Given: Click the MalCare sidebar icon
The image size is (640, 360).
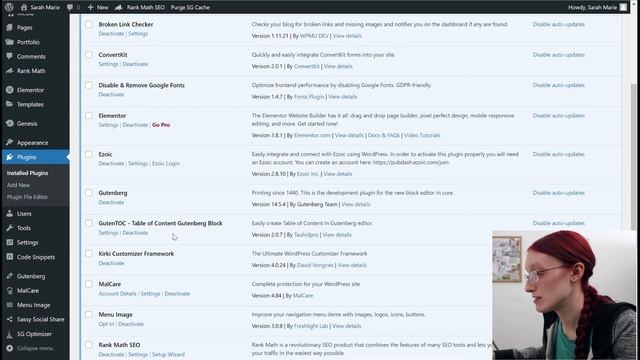Looking at the screenshot, I should (x=9, y=290).
